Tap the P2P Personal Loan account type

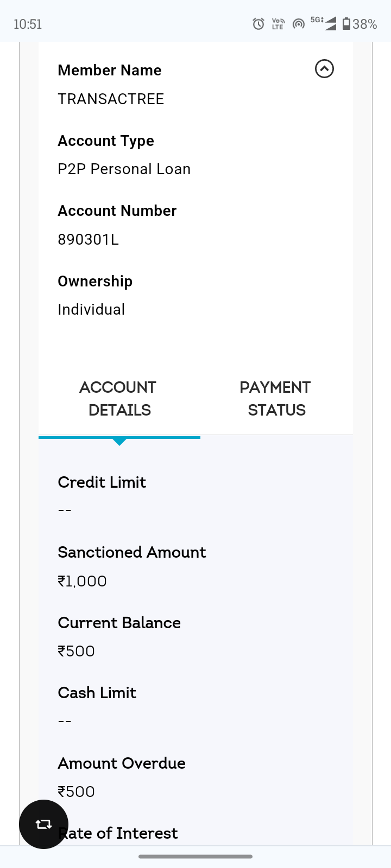[124, 169]
